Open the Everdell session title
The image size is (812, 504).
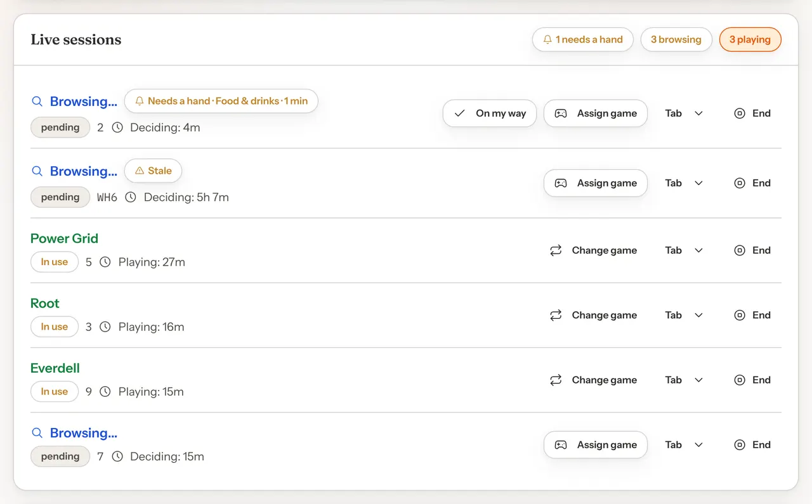[x=55, y=368]
